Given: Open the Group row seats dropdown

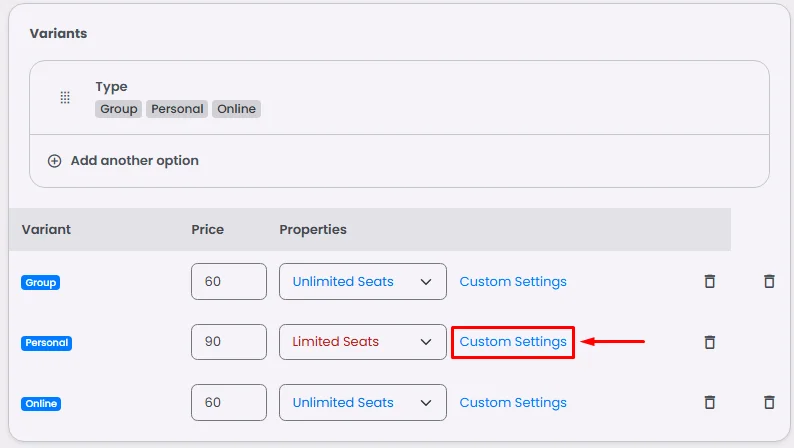Looking at the screenshot, I should (x=362, y=282).
